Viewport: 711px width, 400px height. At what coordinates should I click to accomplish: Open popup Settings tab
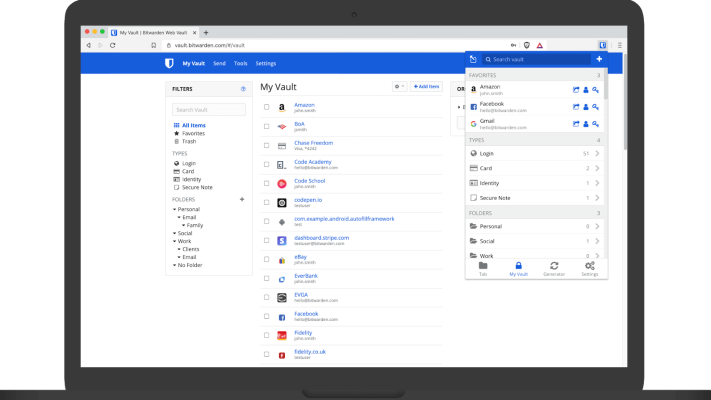click(589, 269)
